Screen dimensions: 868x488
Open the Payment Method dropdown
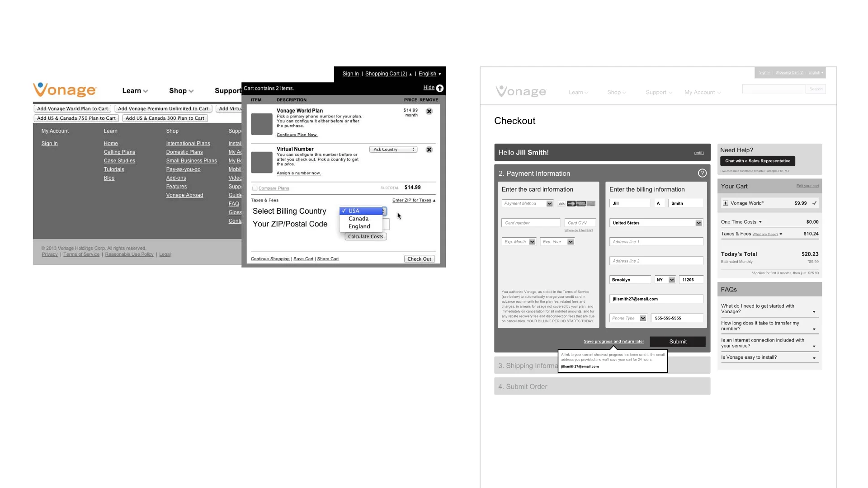[528, 204]
